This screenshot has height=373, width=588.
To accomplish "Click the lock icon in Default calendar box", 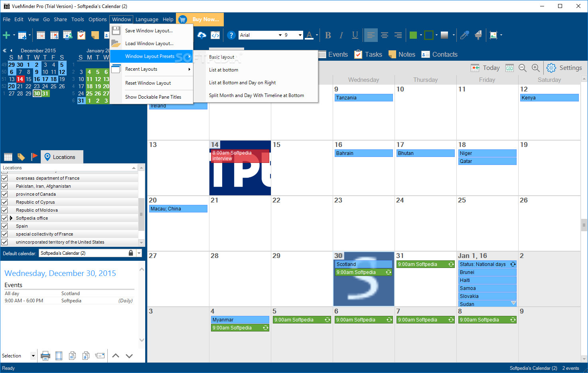I will tap(131, 253).
